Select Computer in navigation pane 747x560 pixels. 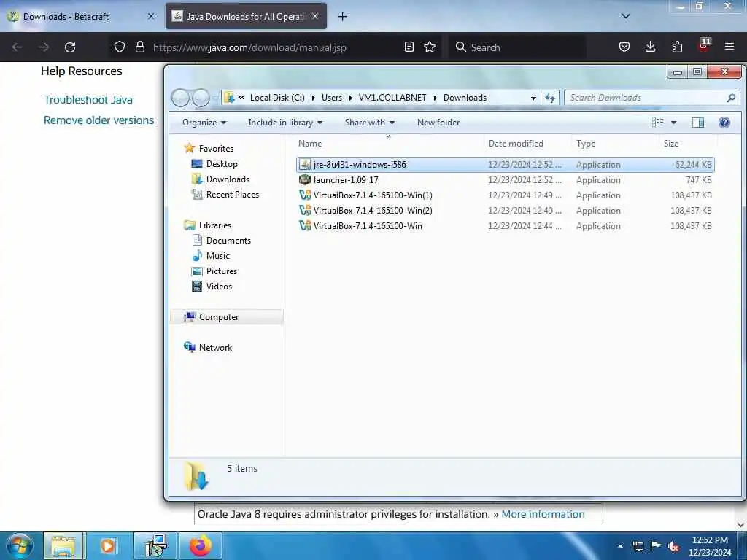point(227,317)
